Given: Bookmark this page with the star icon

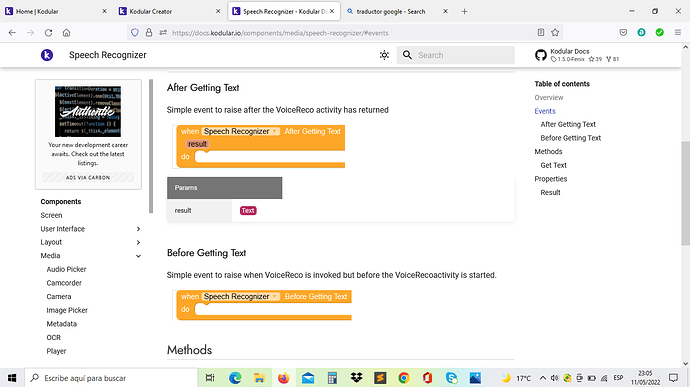Looking at the screenshot, I should tap(555, 33).
